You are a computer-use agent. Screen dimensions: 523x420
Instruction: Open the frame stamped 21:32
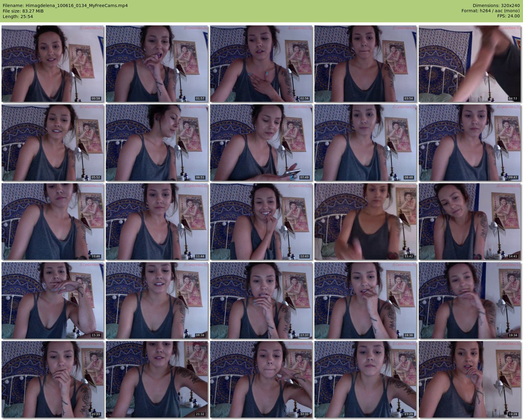click(x=157, y=379)
